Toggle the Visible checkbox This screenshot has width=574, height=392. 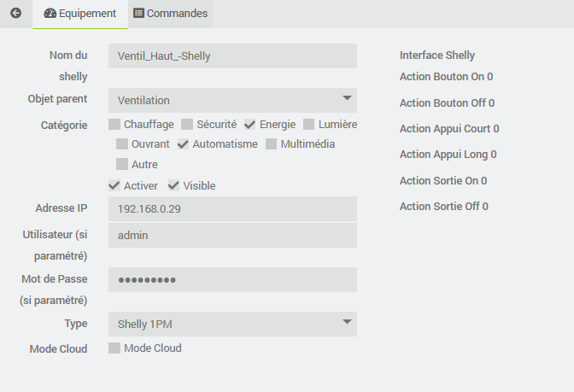tap(173, 185)
